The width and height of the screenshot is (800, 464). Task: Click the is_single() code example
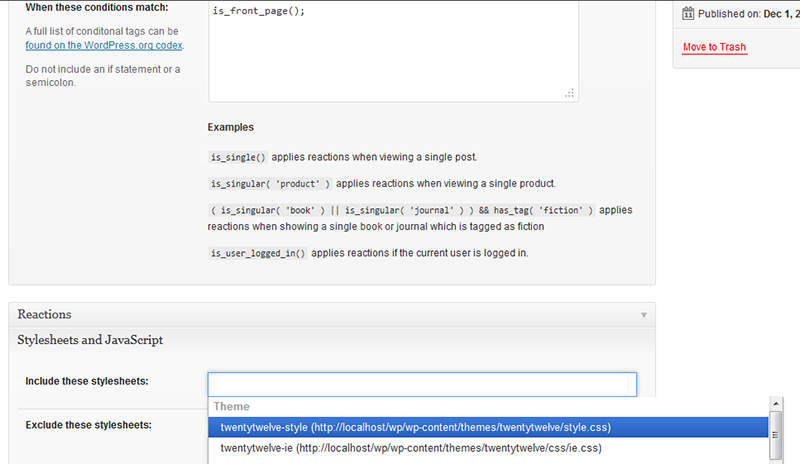click(238, 158)
